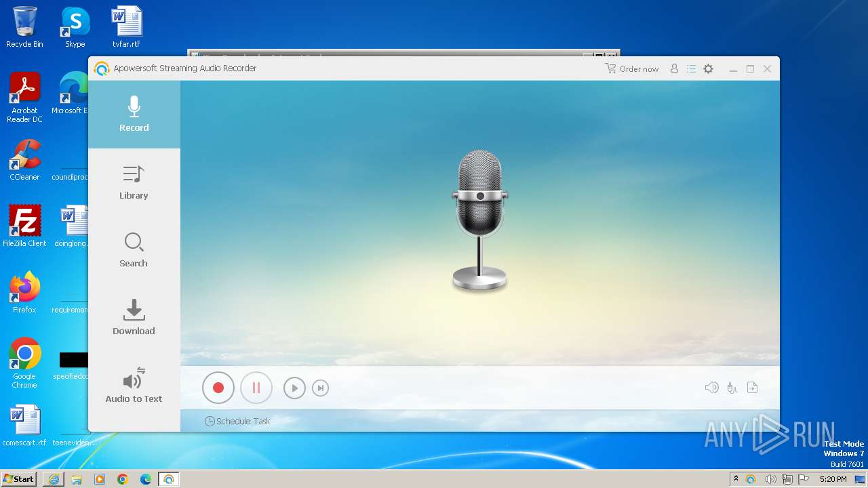The height and width of the screenshot is (488, 868).
Task: Click the taskbar clock 5:20 PM
Action: [833, 479]
